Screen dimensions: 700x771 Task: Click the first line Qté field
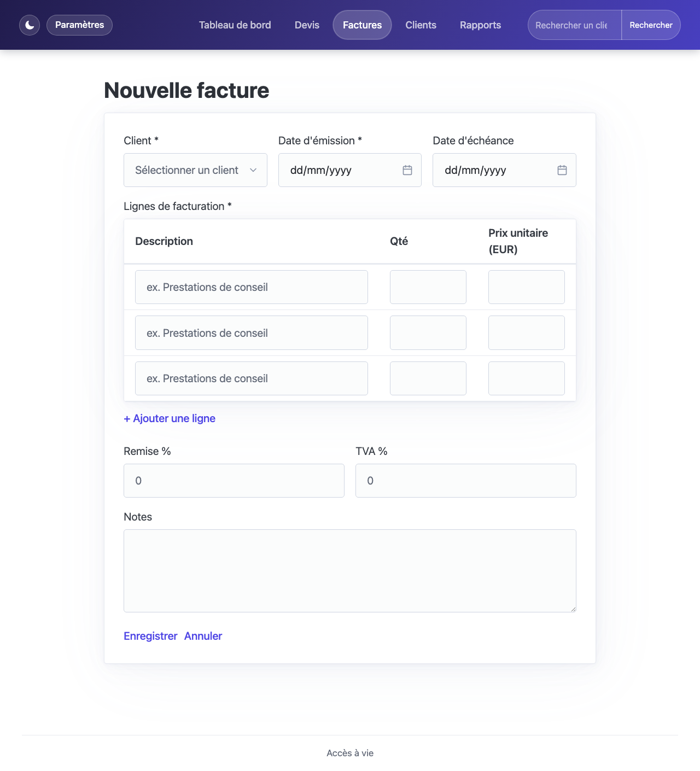click(x=428, y=287)
